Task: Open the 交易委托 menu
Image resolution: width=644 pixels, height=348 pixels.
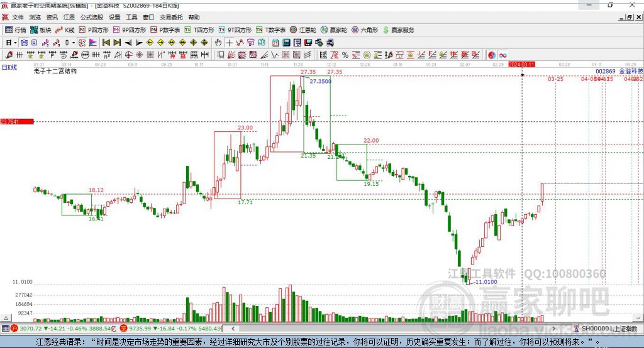Action: click(171, 17)
